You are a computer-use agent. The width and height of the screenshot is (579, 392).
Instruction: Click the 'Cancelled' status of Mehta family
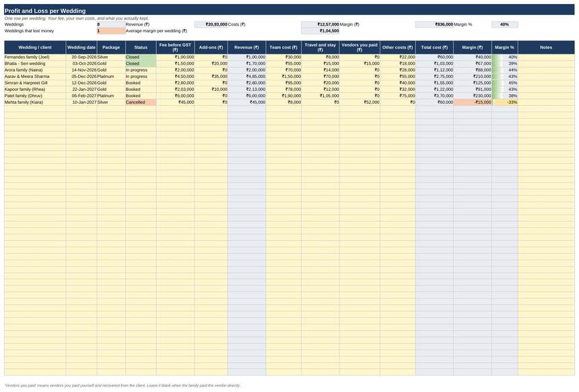(x=141, y=102)
